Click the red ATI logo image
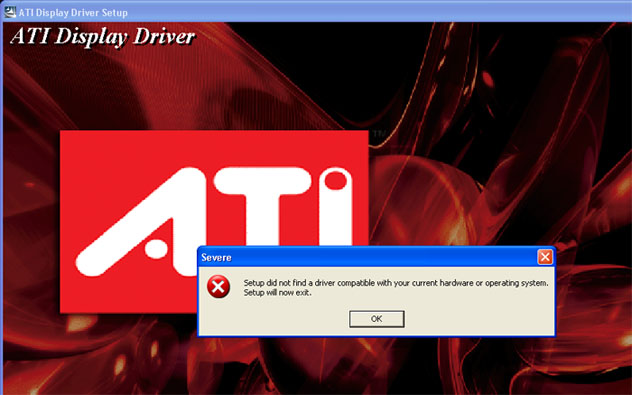 [214, 221]
